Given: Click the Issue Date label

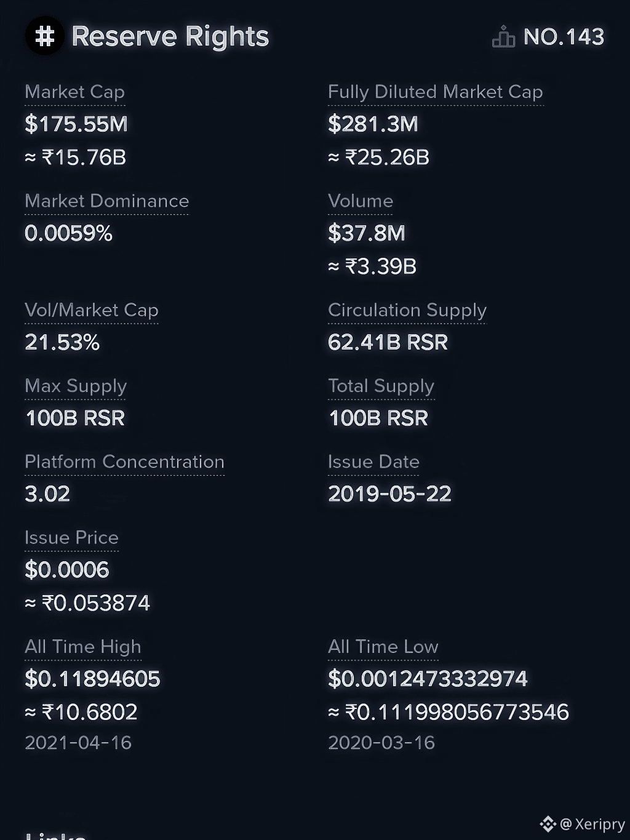Looking at the screenshot, I should pyautogui.click(x=373, y=462).
